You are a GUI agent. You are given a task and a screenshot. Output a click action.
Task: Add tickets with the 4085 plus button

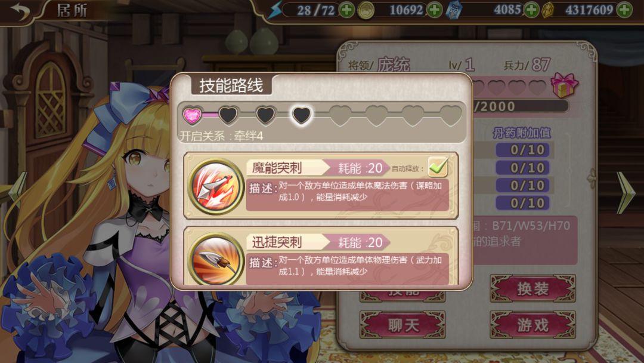coord(531,10)
